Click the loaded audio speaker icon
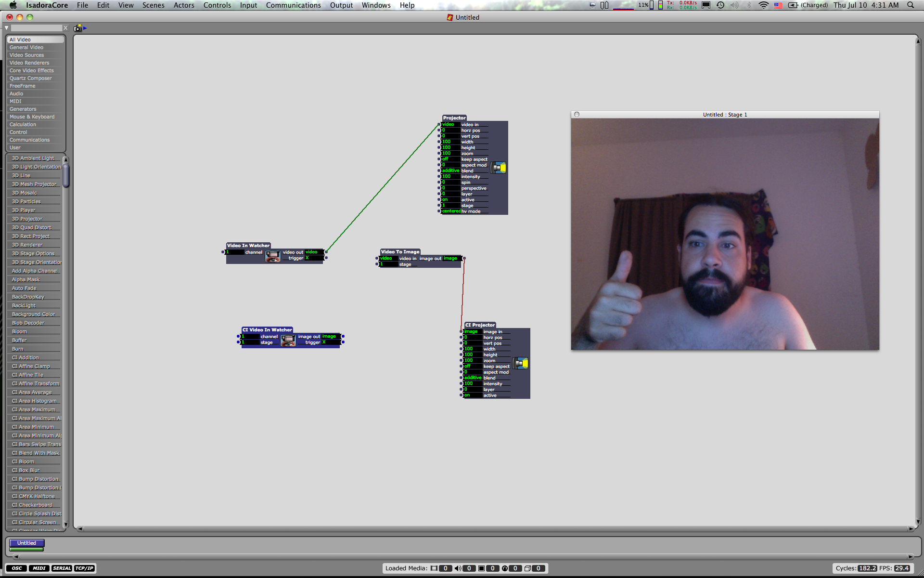This screenshot has height=578, width=924. pos(458,568)
